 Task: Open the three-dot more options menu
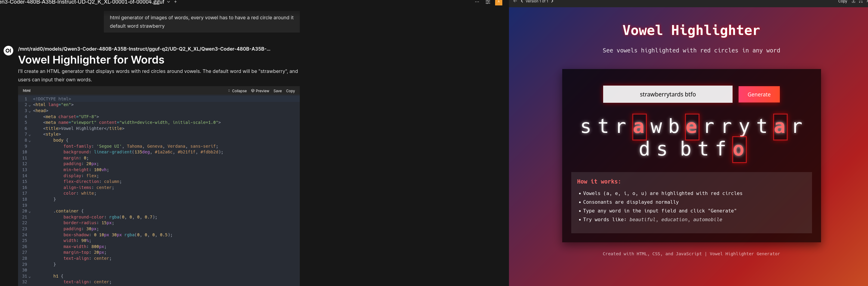(x=477, y=2)
